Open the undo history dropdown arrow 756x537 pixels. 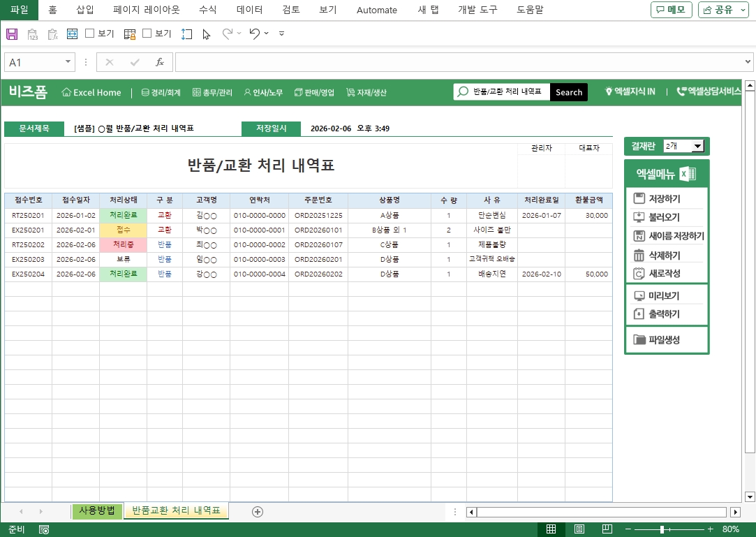(x=267, y=34)
